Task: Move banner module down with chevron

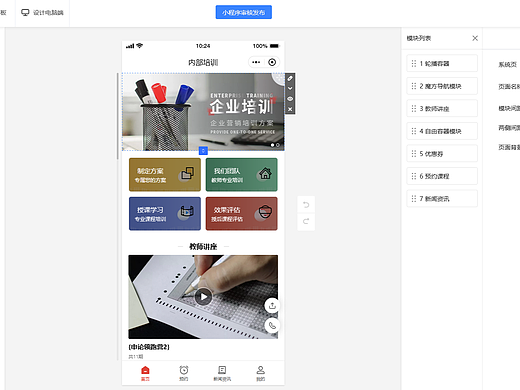Action: coord(290,88)
